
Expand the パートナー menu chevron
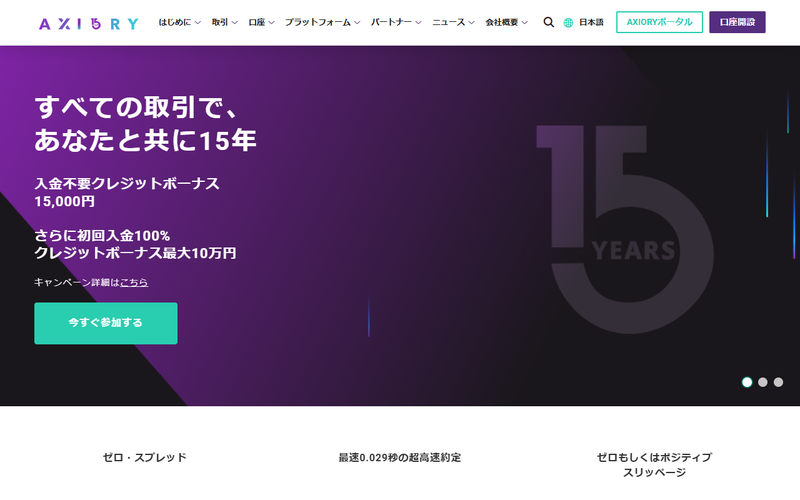coord(418,22)
